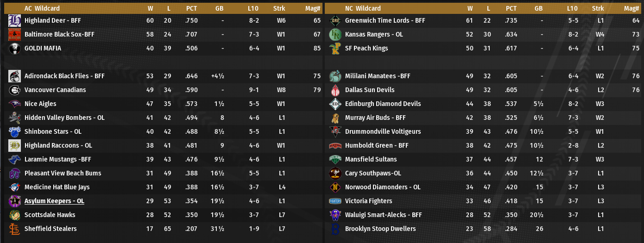Click the Norwood Diamonders logo icon

point(335,187)
